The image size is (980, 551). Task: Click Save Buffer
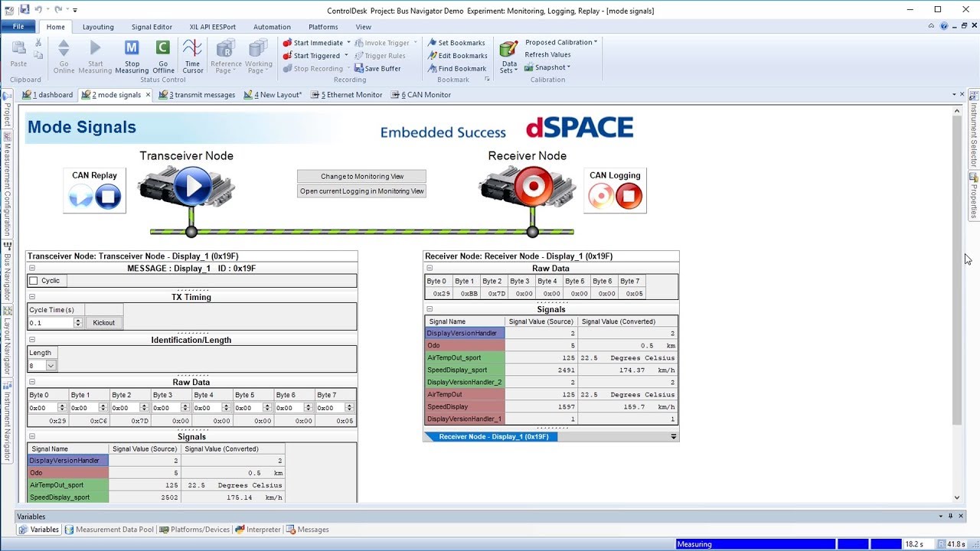[x=377, y=69]
